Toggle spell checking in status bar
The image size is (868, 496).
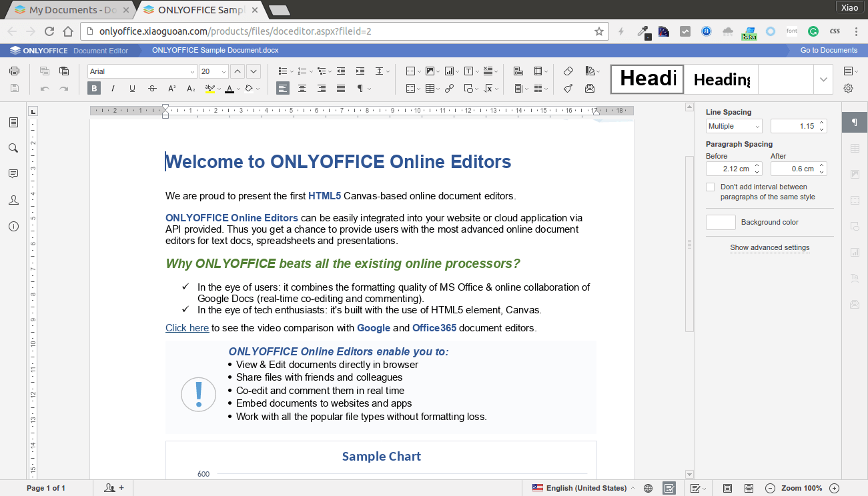(x=669, y=488)
